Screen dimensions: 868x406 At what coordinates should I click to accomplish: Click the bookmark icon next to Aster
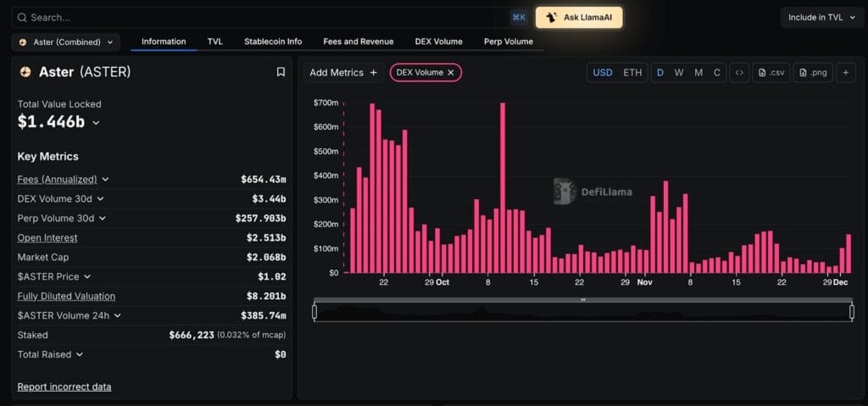[281, 72]
